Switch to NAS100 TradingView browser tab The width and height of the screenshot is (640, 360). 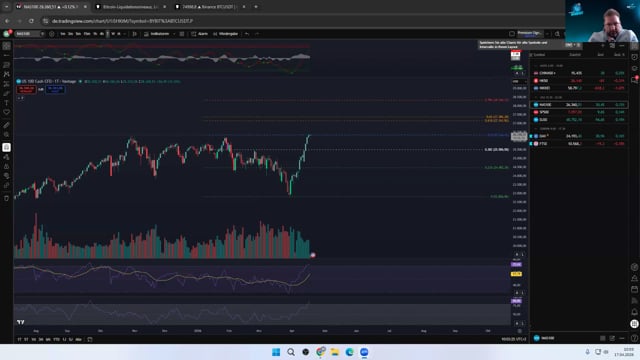click(51, 7)
